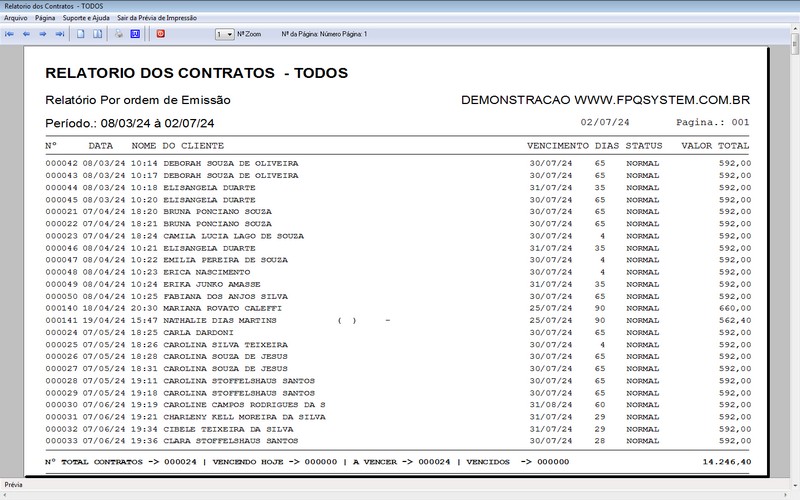Click 'CAROLINA SILVA TEIXEIRA' client name

pos(226,345)
